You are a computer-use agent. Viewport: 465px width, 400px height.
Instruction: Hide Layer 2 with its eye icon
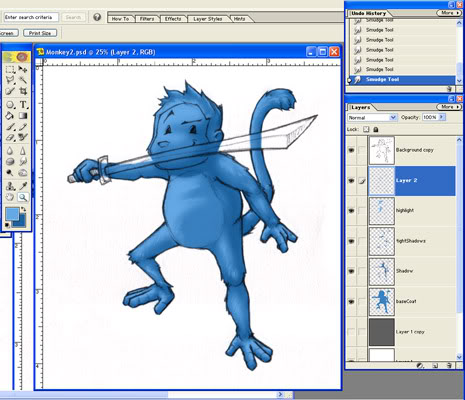351,181
